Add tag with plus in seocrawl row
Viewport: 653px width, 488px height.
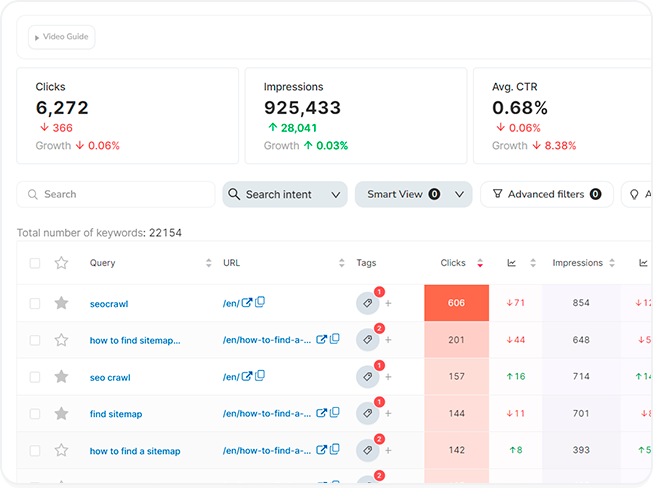click(388, 303)
